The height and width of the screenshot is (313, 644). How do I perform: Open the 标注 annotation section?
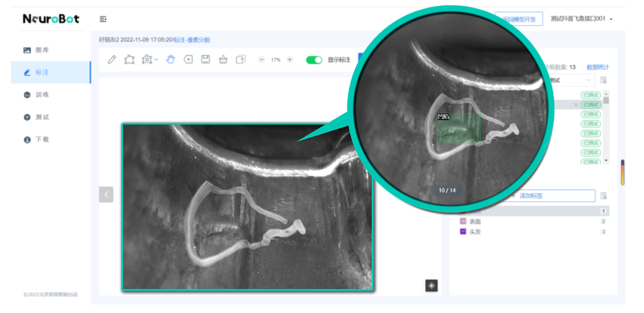click(51, 72)
